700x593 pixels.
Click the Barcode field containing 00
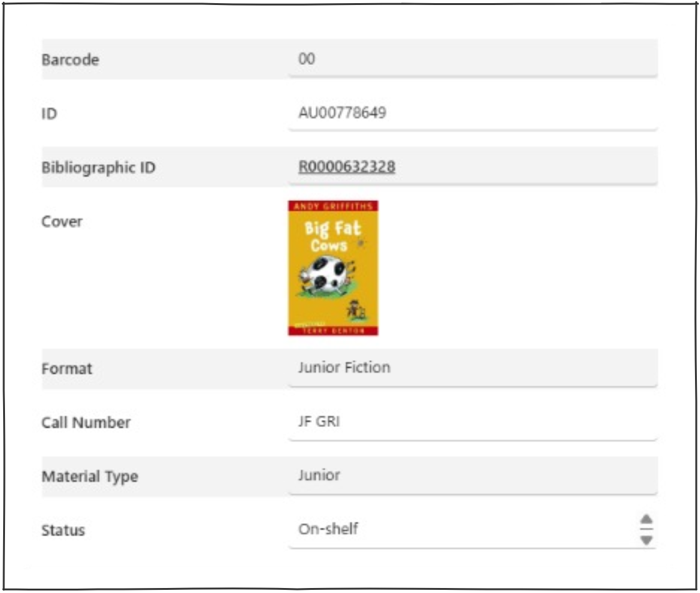tap(473, 59)
